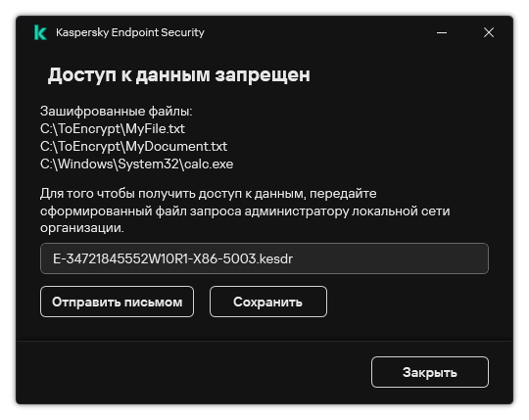Select the path C:\ToEncrypt\MyFile.txt
This screenshot has height=420, width=529.
(x=113, y=129)
